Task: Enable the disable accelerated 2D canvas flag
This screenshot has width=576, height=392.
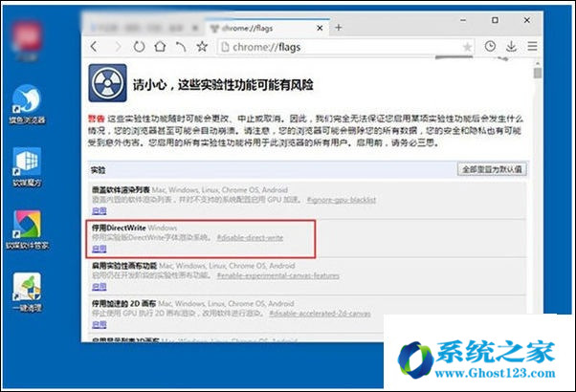Action: [100, 324]
